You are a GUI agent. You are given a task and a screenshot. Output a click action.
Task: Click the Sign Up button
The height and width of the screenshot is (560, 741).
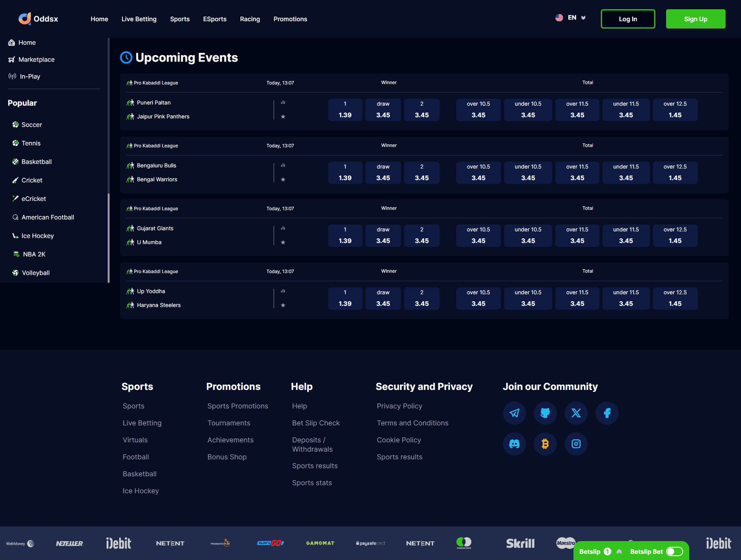point(695,19)
